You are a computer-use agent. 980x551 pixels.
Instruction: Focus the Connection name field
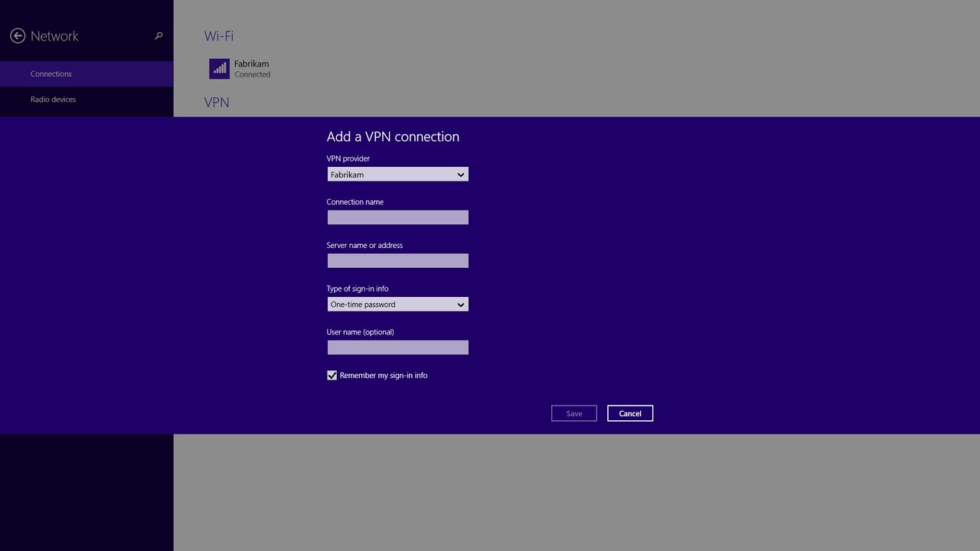point(397,217)
